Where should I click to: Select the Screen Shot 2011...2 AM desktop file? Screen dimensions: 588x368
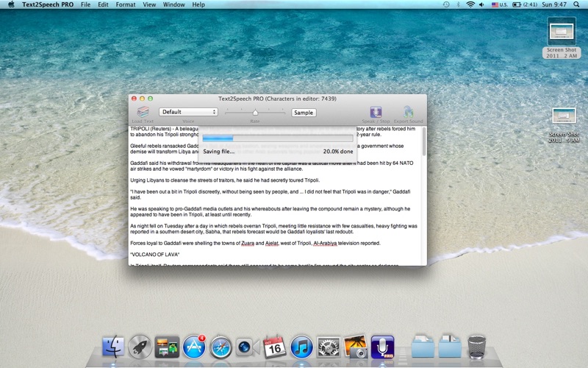[x=562, y=38]
